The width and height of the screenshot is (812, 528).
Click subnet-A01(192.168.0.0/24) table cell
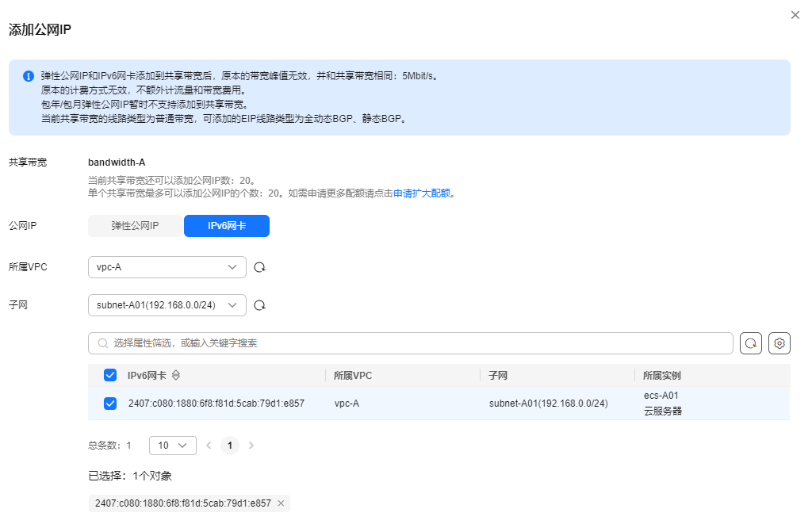[x=549, y=404]
